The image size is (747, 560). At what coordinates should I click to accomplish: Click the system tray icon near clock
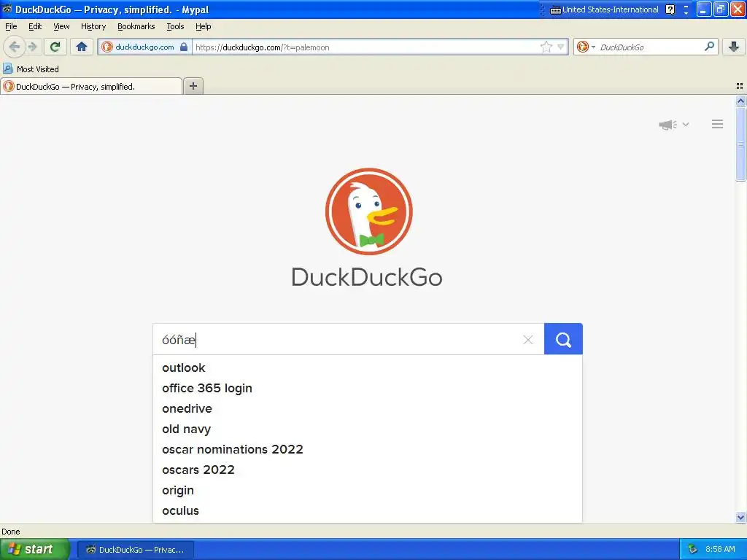tap(692, 549)
